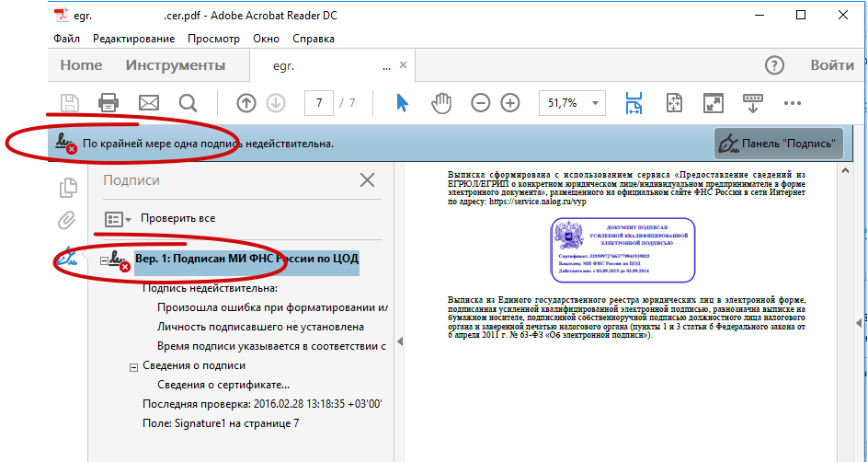
Task: Select Последняя проверка timestamp line
Action: (262, 404)
